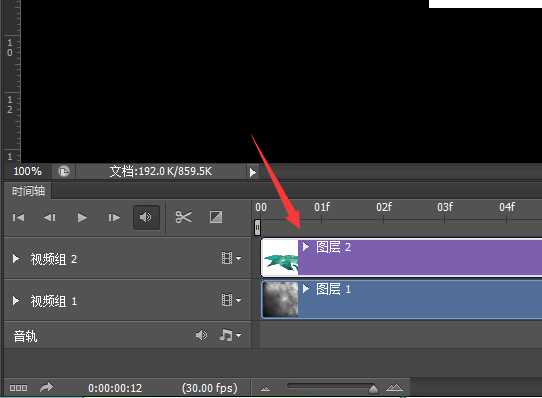The width and height of the screenshot is (542, 398).
Task: Split clip at playhead with scissors
Action: point(183,217)
